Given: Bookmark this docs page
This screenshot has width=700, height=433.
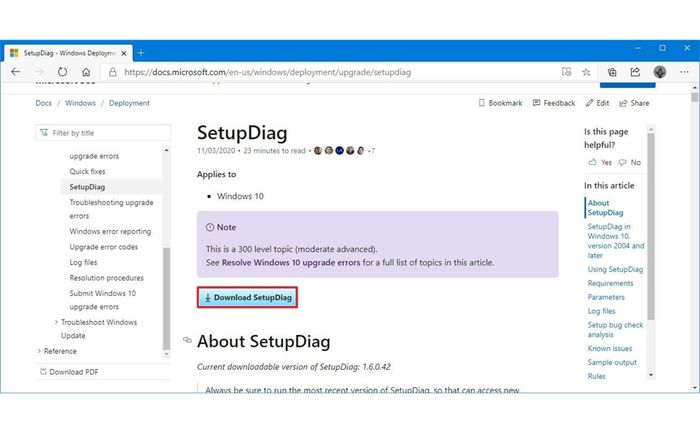Looking at the screenshot, I should (500, 103).
